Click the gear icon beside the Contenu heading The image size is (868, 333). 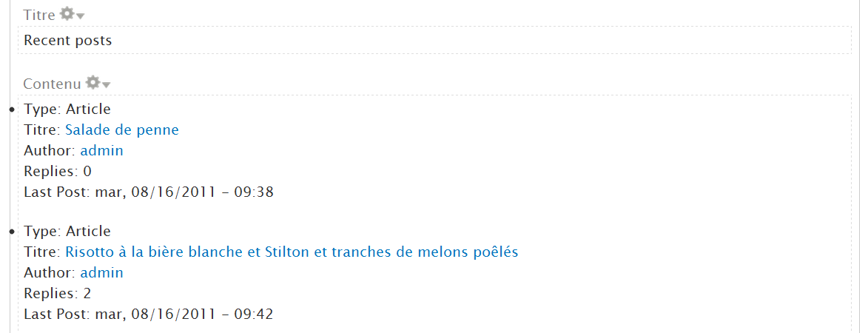(x=92, y=82)
